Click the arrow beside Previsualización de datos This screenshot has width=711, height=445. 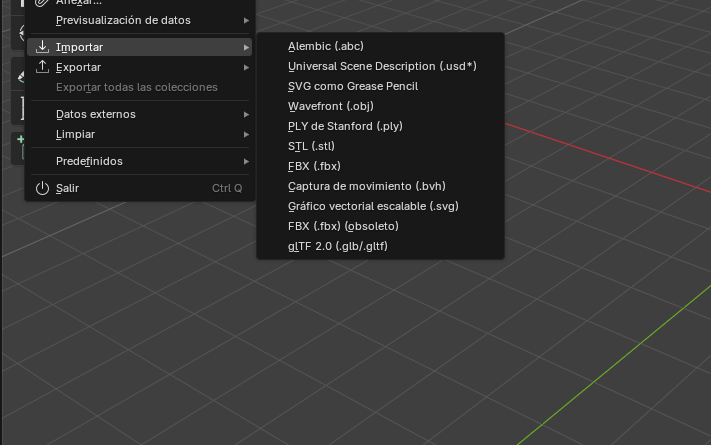[246, 20]
